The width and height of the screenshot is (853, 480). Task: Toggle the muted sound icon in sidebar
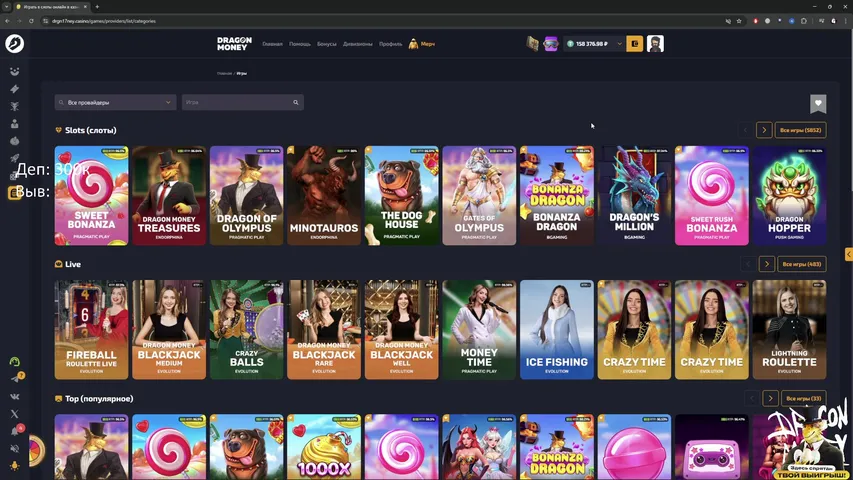15,449
